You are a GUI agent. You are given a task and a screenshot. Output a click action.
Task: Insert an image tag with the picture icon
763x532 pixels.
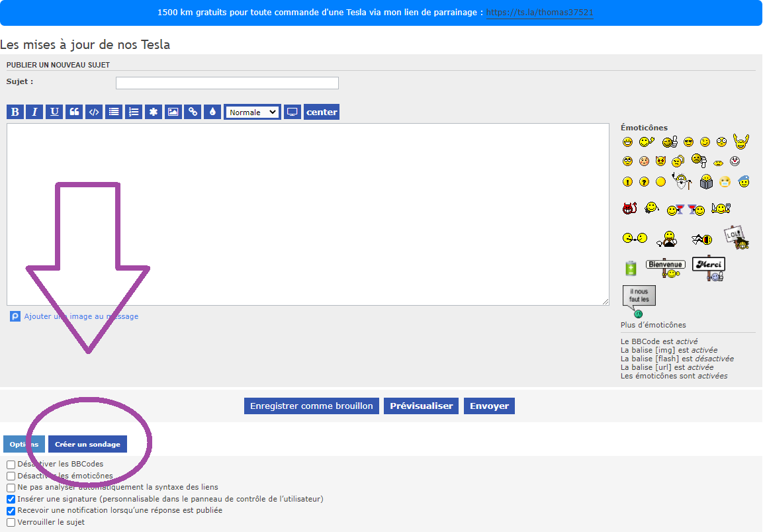pos(173,112)
